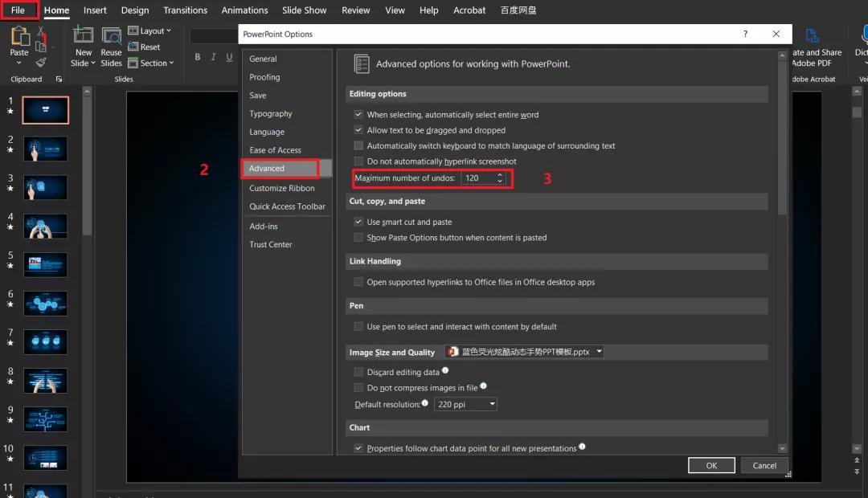Select slide 2 thumbnail
The width and height of the screenshot is (868, 498).
coord(45,149)
